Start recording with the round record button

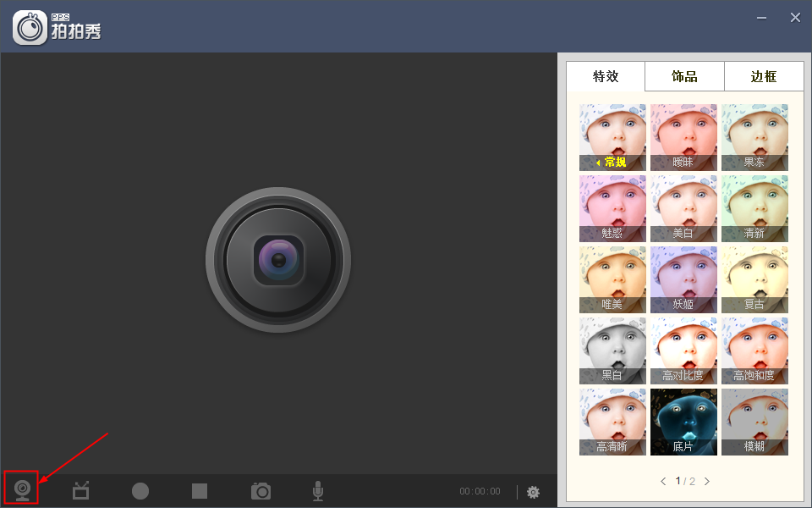140,491
